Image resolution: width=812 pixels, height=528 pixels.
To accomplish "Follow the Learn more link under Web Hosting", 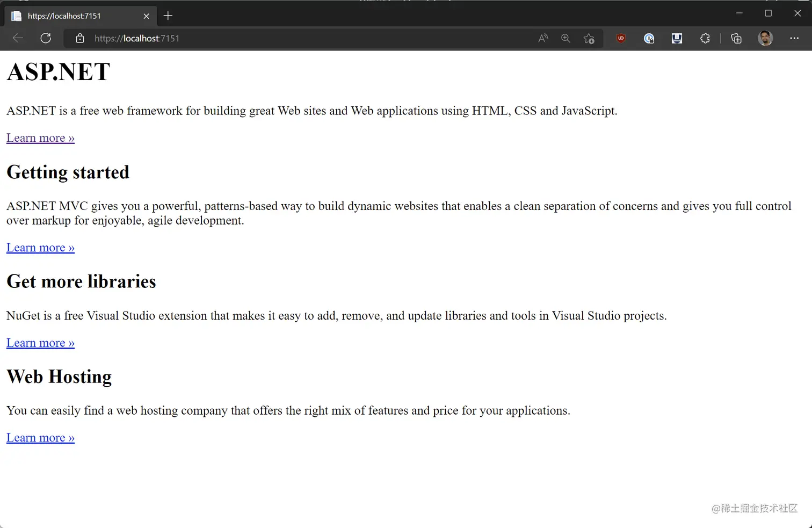I will (x=40, y=438).
